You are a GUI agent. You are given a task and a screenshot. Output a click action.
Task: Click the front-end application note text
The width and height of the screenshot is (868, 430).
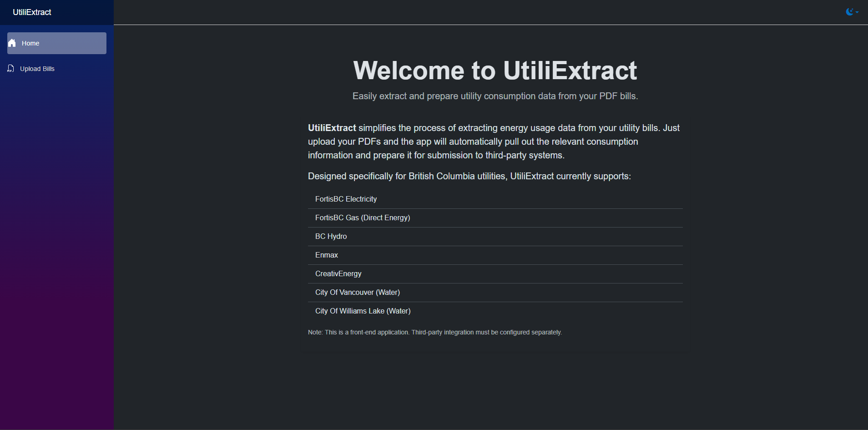click(x=434, y=333)
